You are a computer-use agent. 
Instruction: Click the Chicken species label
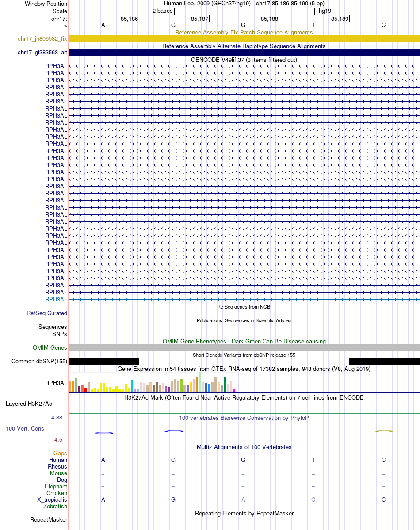[x=57, y=493]
